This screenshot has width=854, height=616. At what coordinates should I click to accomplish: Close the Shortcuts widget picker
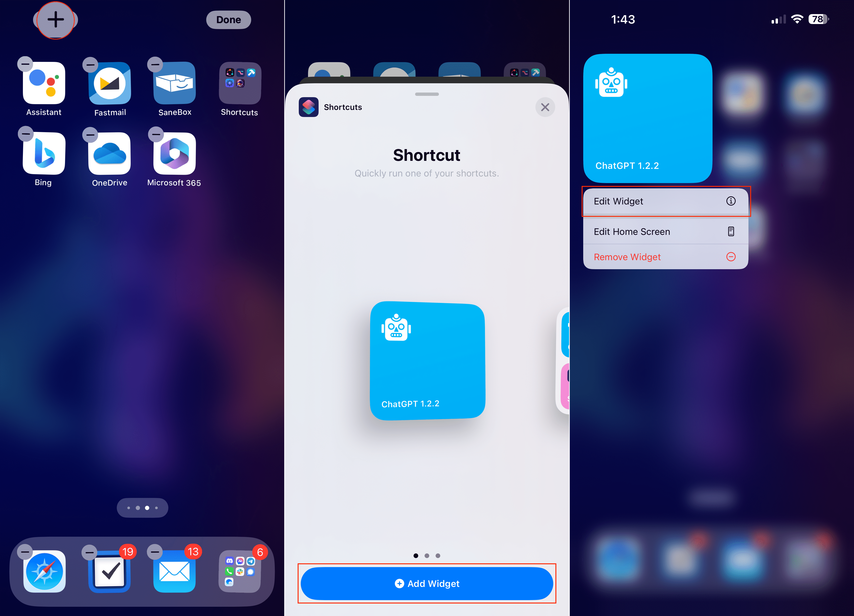(x=545, y=107)
